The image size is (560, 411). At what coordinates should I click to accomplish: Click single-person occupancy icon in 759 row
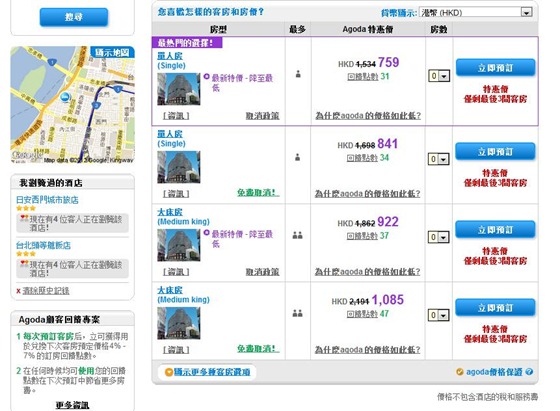click(x=298, y=74)
